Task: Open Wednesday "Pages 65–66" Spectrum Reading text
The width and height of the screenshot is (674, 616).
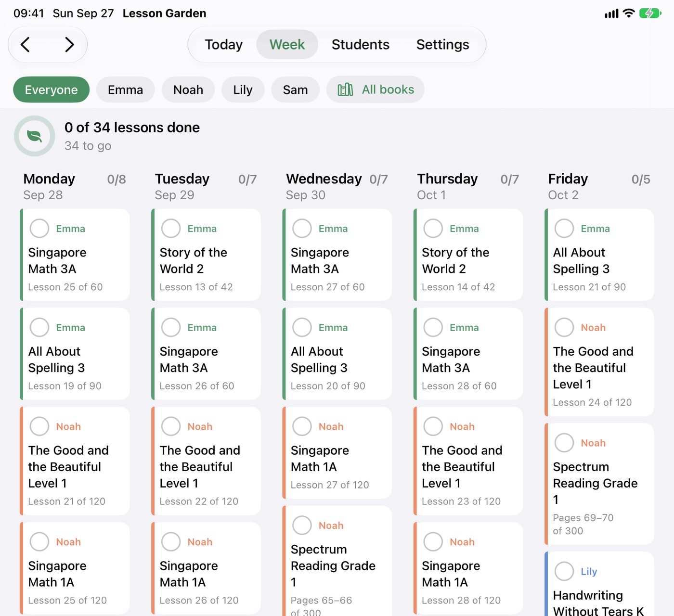Action: (x=321, y=600)
